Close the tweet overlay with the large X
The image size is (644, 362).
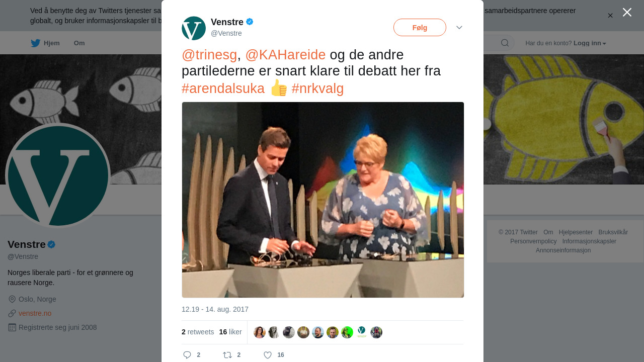pos(627,12)
